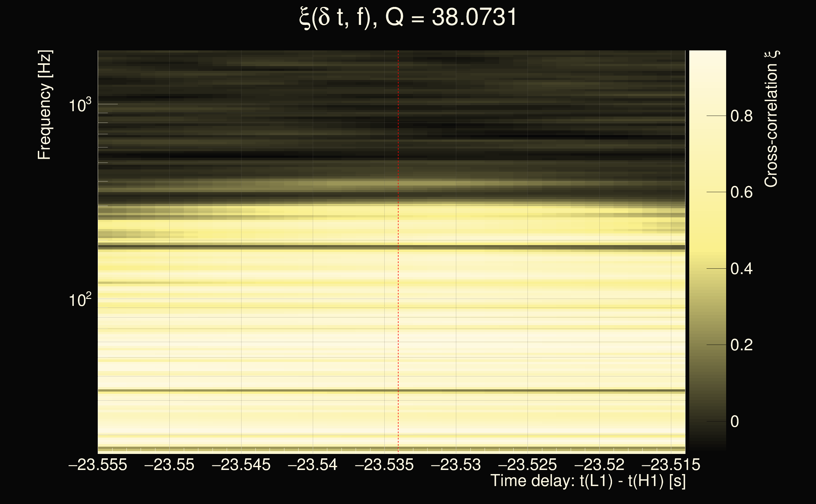
Task: Click the -23.535 time delay tick label
Action: pos(384,465)
